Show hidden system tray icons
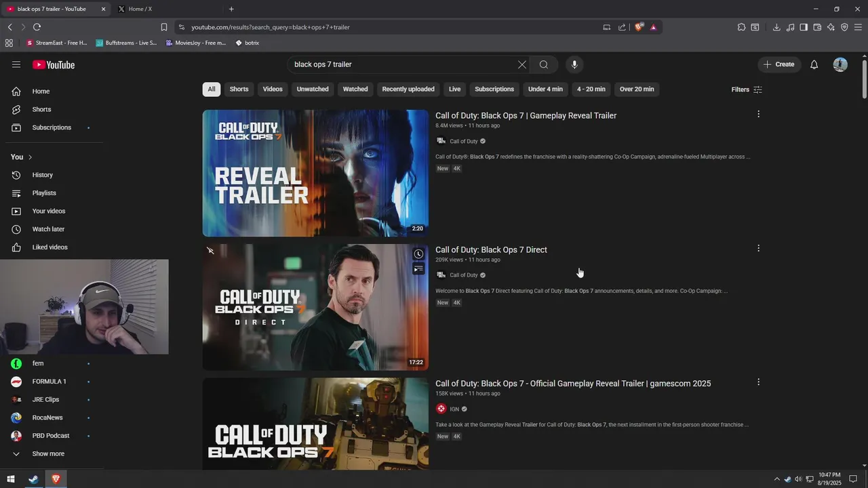The width and height of the screenshot is (868, 488). 777,479
